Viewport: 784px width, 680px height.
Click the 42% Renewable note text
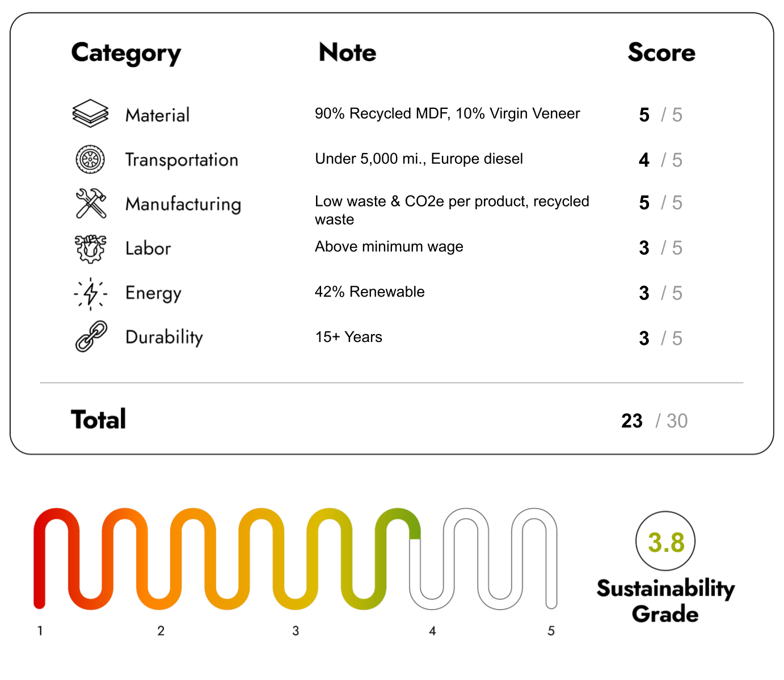tap(369, 292)
